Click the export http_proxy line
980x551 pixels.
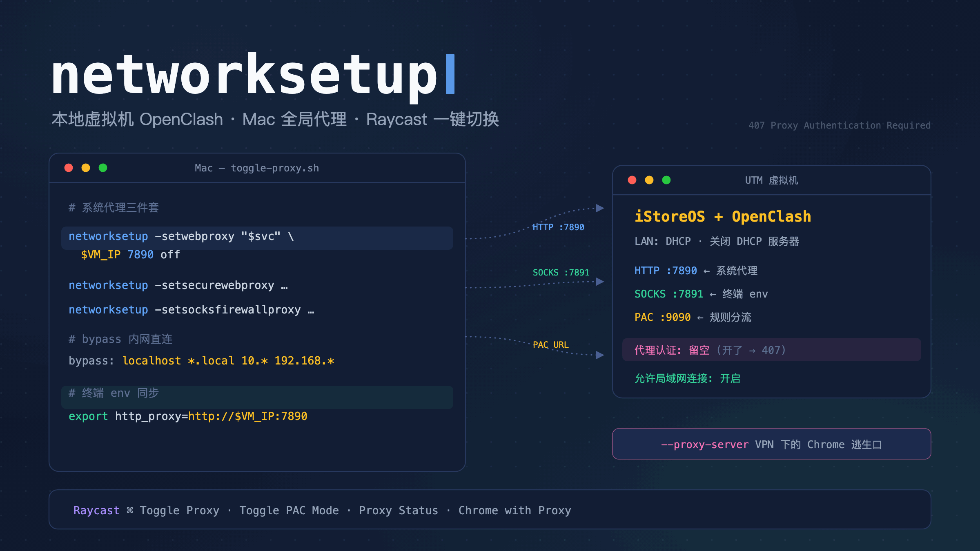[188, 416]
